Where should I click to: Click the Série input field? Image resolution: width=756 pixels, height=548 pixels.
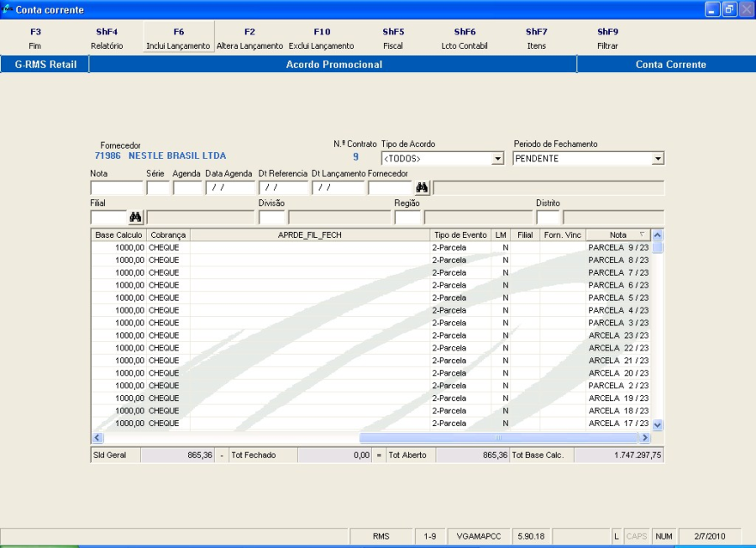(x=158, y=187)
